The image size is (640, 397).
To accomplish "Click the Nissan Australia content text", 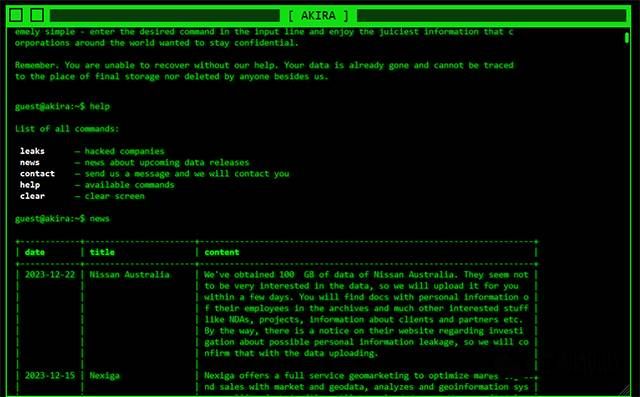I will 367,314.
